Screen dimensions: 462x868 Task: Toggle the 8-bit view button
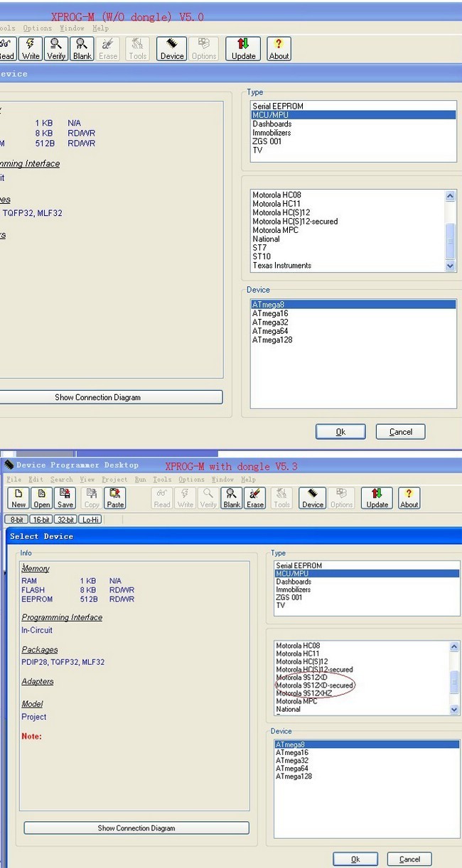click(16, 520)
